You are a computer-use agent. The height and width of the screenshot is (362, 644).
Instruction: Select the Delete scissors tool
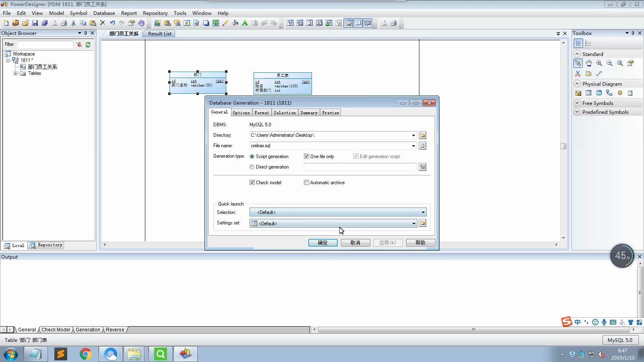click(x=578, y=73)
